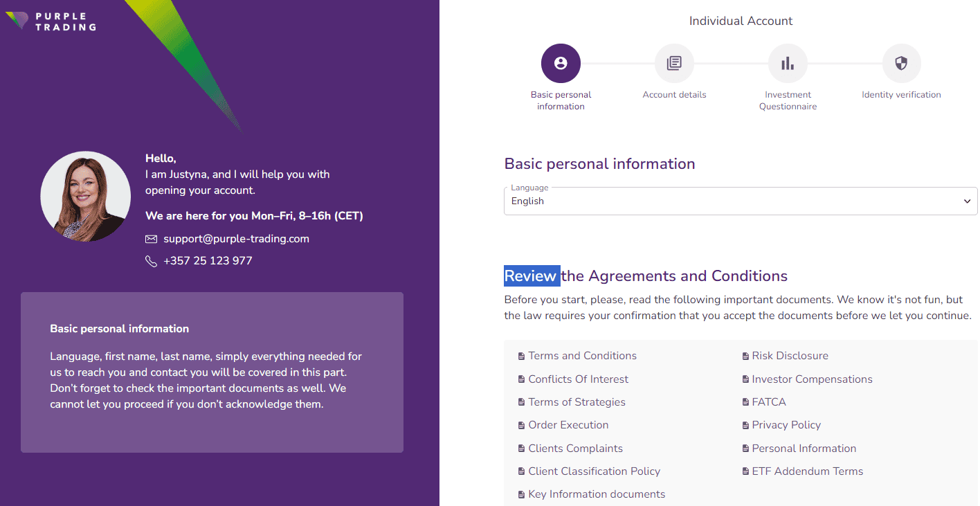Open the Conflicts Of Interest document

(578, 379)
